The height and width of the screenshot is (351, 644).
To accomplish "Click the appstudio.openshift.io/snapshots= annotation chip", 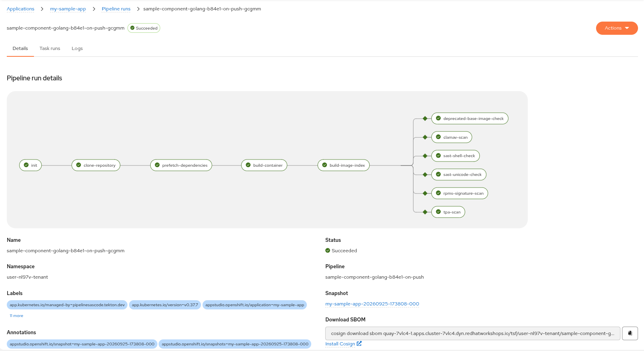I will [235, 344].
